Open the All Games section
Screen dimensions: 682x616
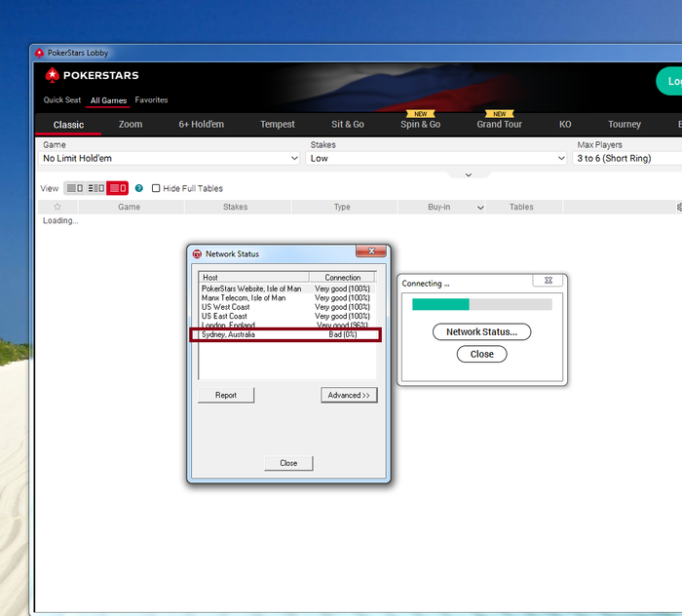pos(108,100)
